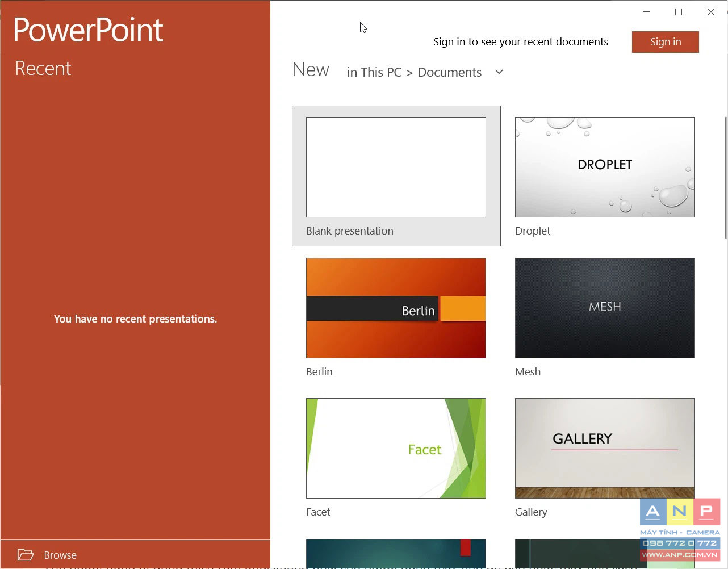Click the Browse label in sidebar

click(x=60, y=555)
